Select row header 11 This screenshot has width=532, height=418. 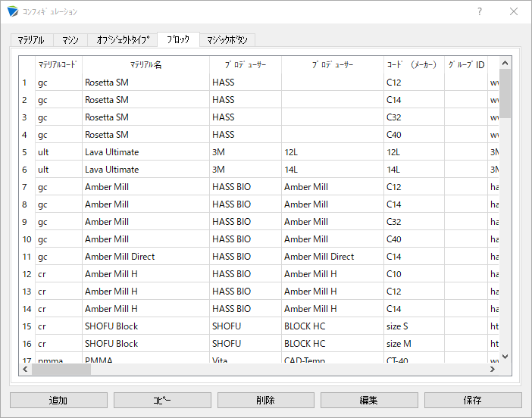click(27, 257)
